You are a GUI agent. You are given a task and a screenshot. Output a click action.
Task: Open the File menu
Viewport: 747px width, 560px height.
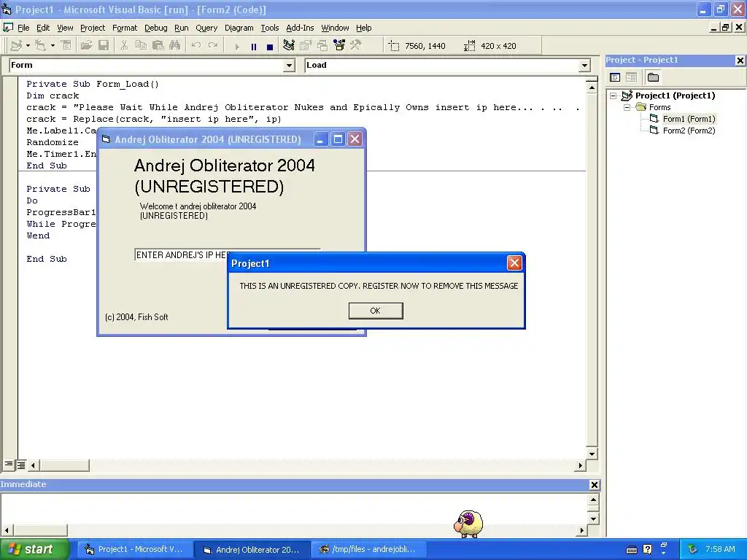23,28
